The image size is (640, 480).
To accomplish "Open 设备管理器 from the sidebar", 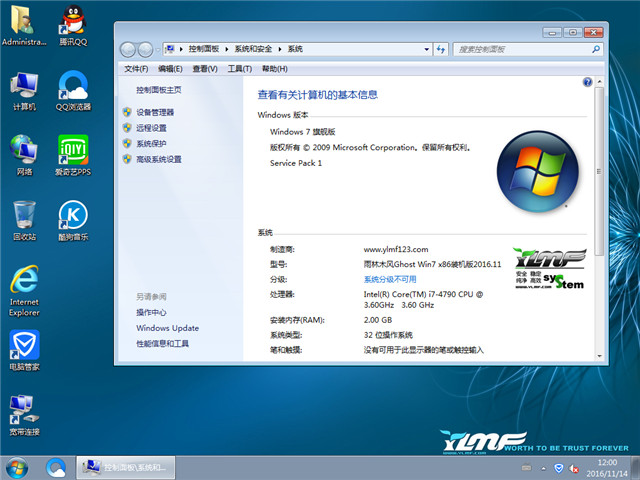I will [155, 112].
